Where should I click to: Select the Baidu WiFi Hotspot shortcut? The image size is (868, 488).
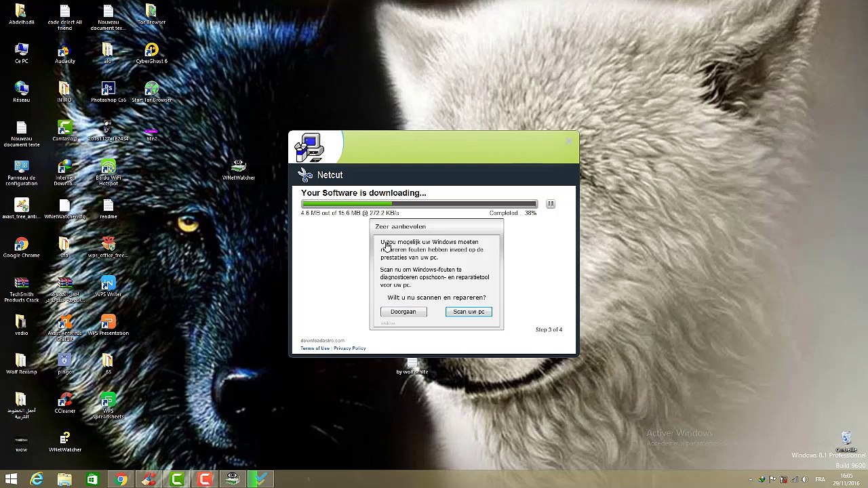pyautogui.click(x=108, y=173)
